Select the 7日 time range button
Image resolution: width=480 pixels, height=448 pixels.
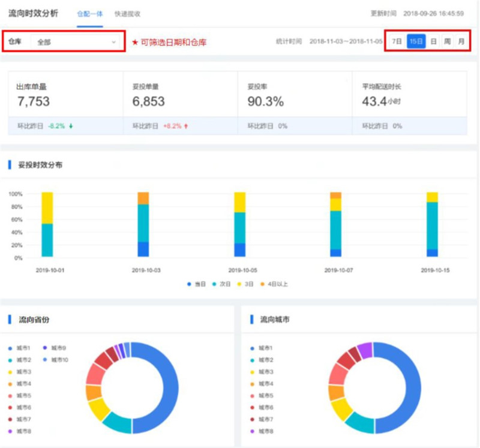[397, 42]
